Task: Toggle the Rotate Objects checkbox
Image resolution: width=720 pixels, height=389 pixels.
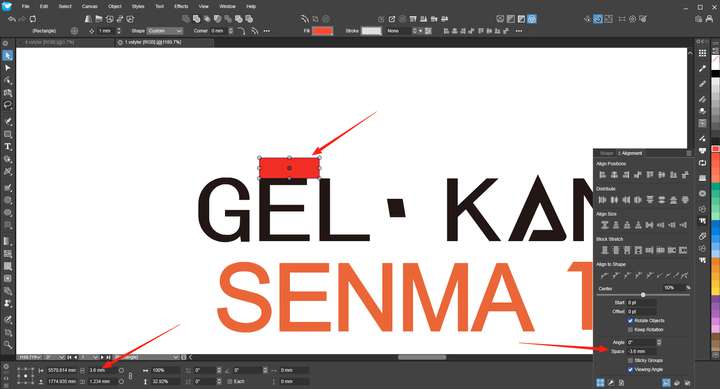Action: pos(630,321)
